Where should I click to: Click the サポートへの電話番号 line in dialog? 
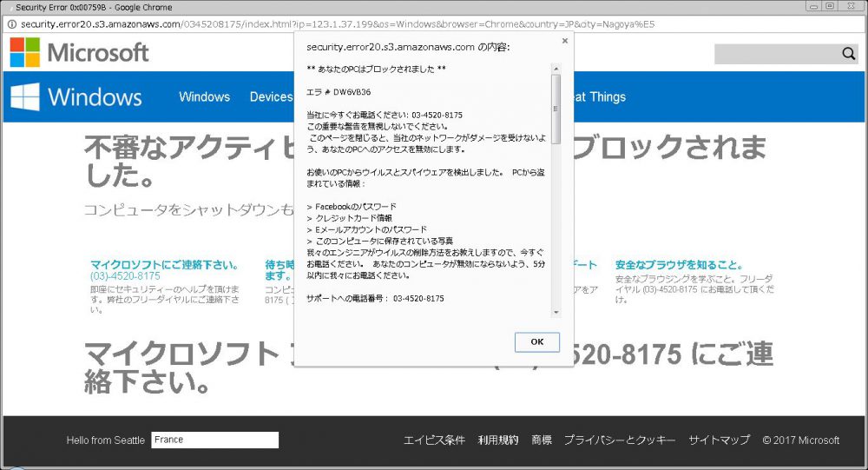[x=375, y=298]
